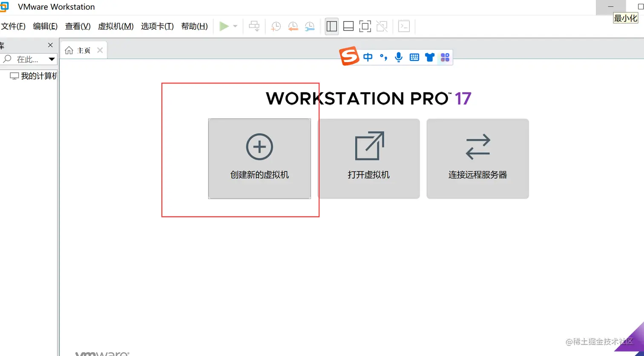Minimize the VMware Workstation window
This screenshot has height=356, width=644.
point(611,7)
